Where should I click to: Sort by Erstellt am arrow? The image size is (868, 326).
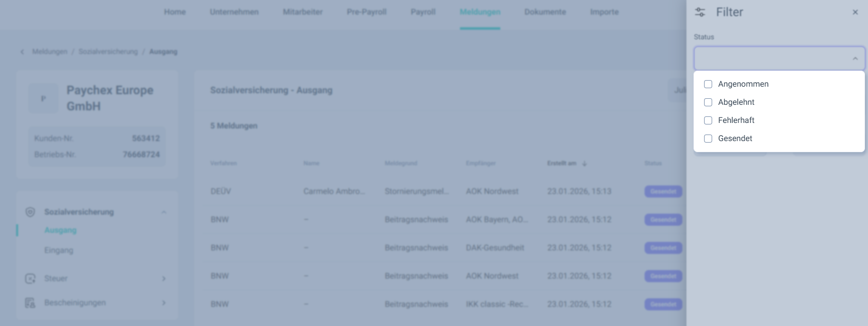pos(584,163)
